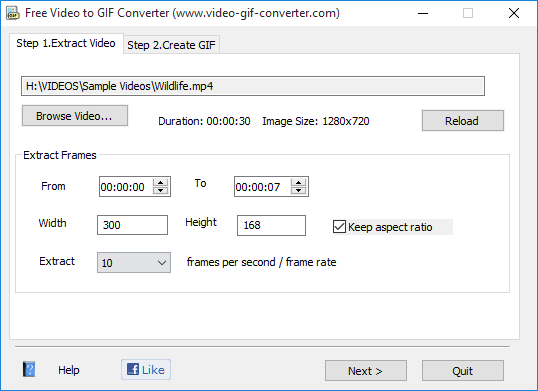Image resolution: width=538 pixels, height=391 pixels.
Task: Click the help book icon
Action: (x=29, y=369)
